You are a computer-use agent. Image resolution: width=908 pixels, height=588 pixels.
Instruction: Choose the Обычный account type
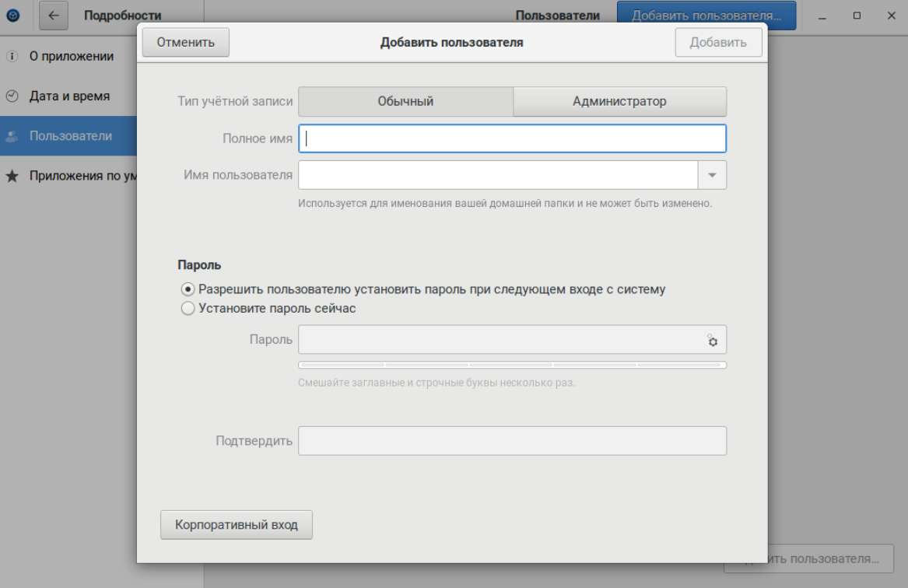point(405,101)
